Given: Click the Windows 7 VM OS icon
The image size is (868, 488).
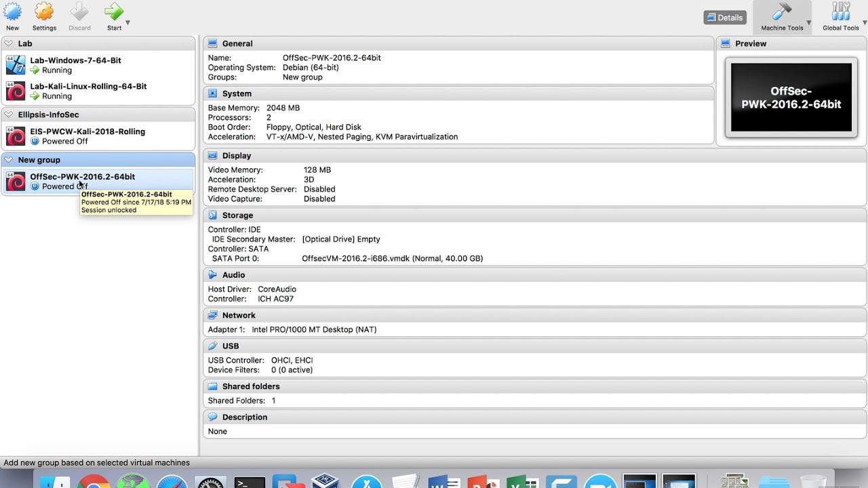Looking at the screenshot, I should click(16, 65).
